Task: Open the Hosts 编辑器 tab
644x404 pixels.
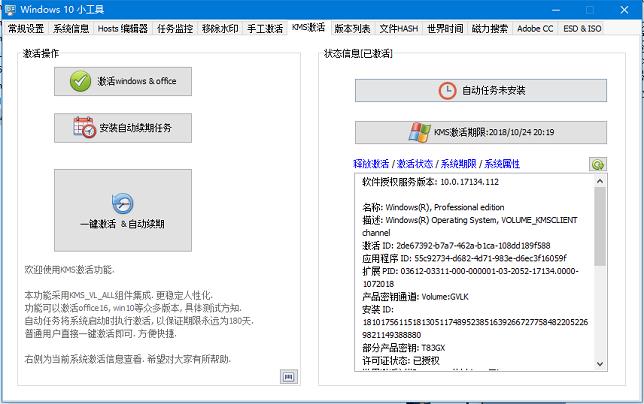Action: coord(122,29)
